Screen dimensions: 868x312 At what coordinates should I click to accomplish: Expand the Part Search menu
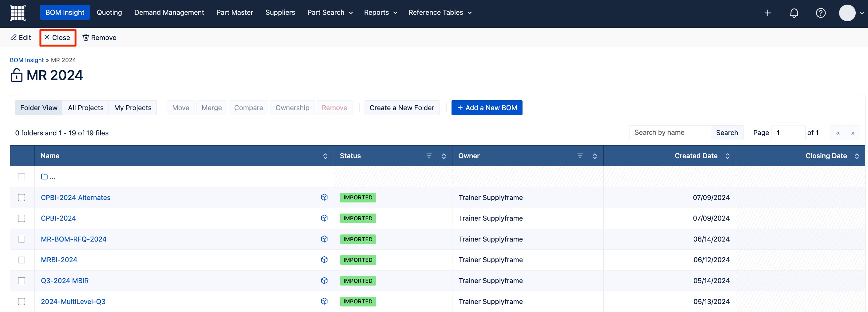(x=330, y=13)
